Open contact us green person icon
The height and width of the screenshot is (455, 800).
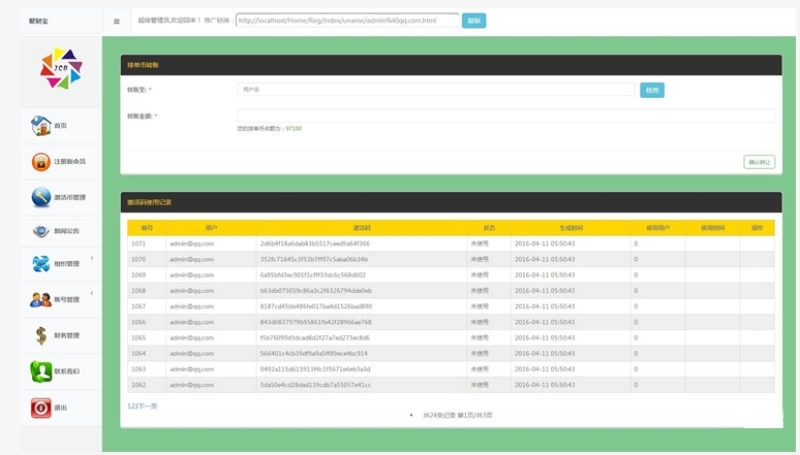click(41, 371)
